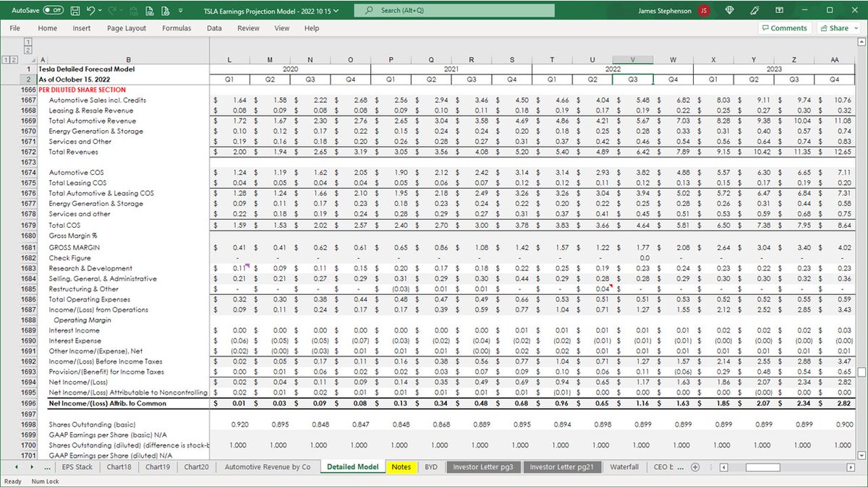Collapse row groups with outline level 1 button

click(x=6, y=60)
